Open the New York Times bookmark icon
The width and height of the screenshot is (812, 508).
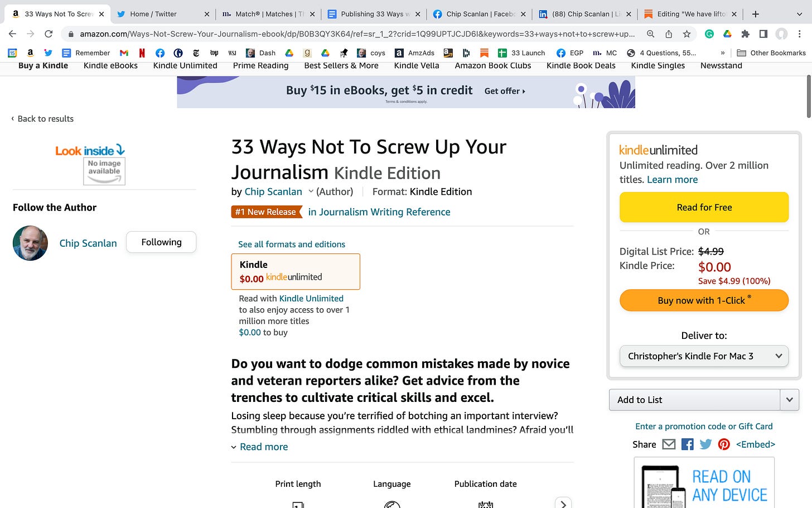pyautogui.click(x=196, y=53)
